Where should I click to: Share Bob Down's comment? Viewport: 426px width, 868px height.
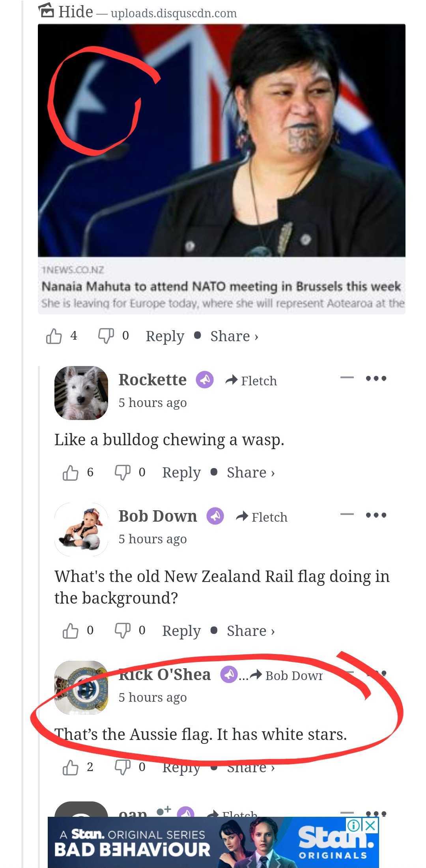tap(250, 631)
